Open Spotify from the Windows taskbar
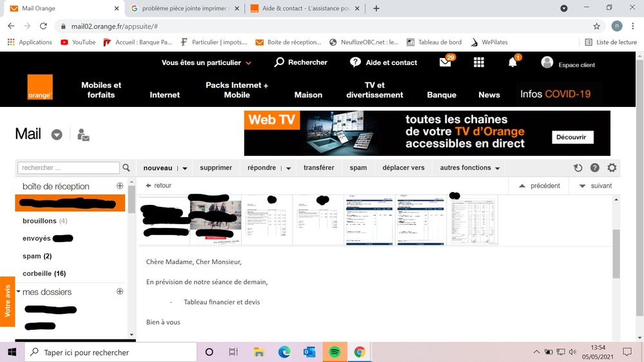Viewport: 644px width, 362px height. (x=335, y=352)
